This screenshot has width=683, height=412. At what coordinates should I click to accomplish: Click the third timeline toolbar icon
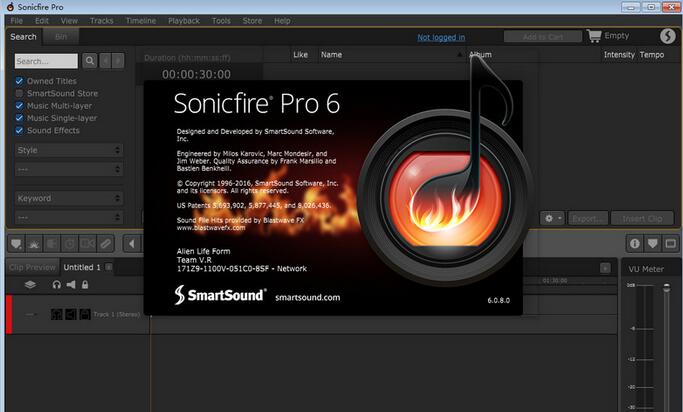52,244
